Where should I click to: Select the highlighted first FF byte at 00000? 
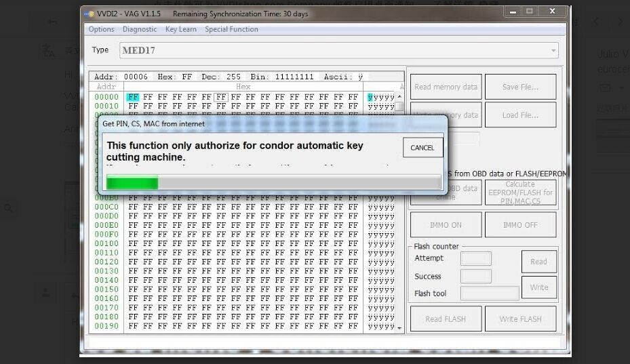point(133,97)
